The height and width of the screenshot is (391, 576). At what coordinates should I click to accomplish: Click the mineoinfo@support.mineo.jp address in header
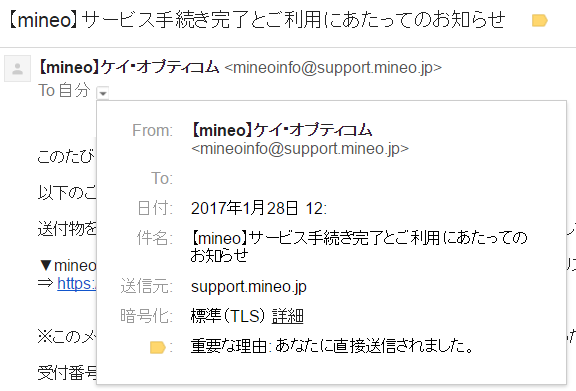333,68
